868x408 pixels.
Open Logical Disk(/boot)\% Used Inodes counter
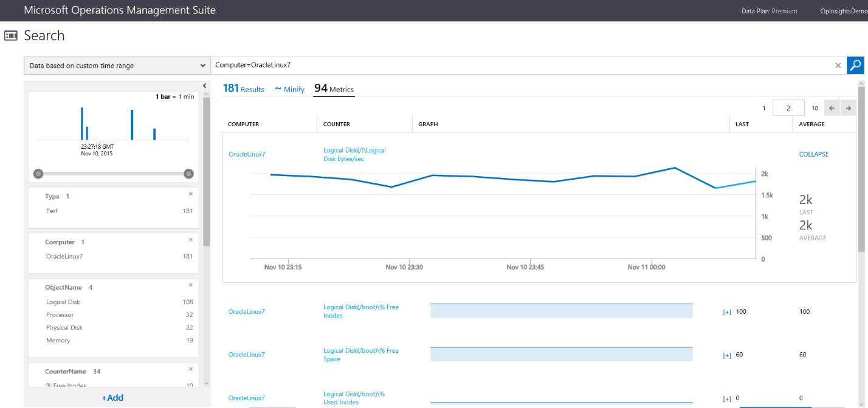pos(354,398)
